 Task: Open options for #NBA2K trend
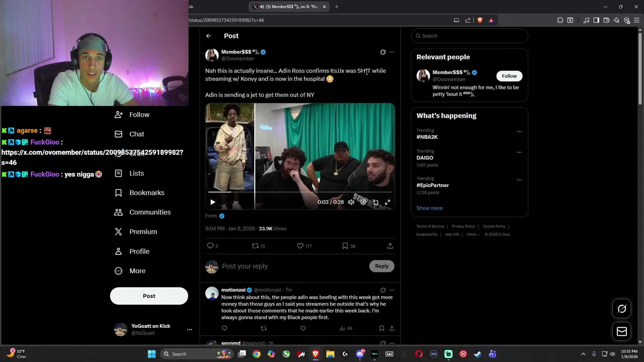tap(519, 132)
